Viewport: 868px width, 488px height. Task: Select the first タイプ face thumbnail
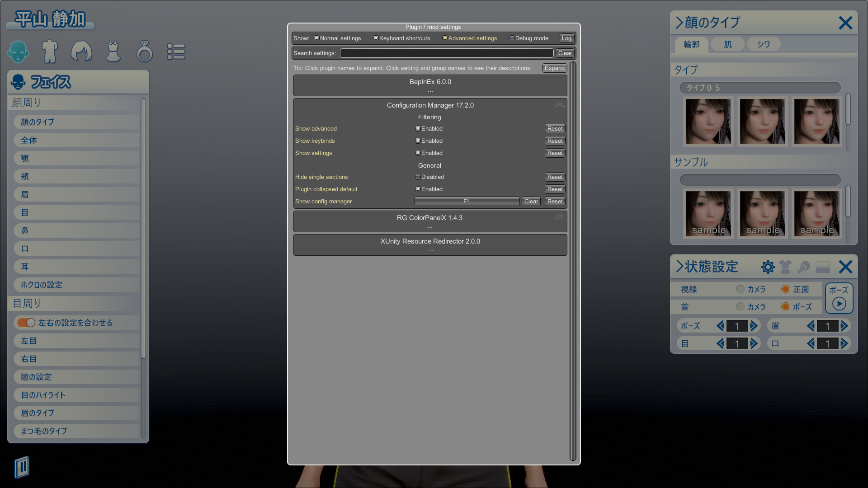pos(708,122)
